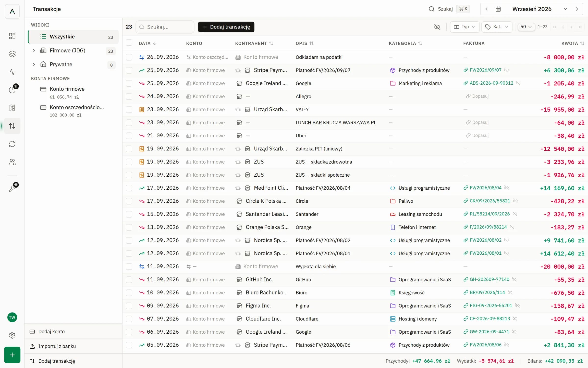
Task: Open the activity pulse icon in sidebar
Action: coord(12,72)
